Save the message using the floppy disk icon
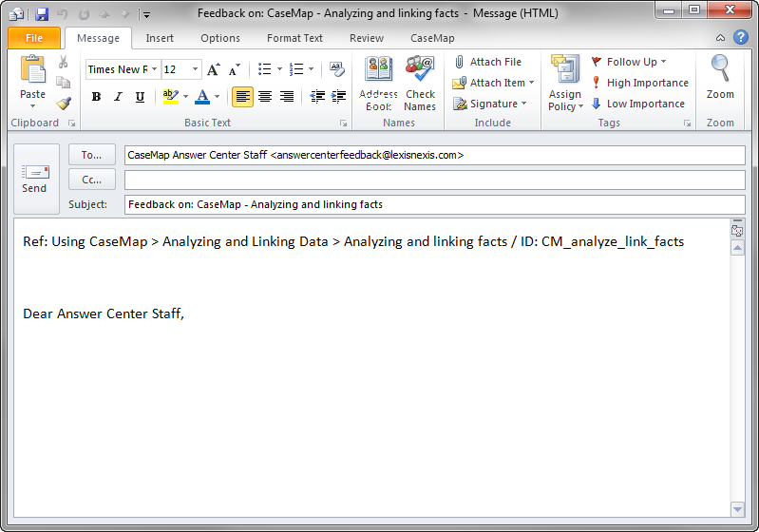This screenshot has width=759, height=532. pos(42,14)
